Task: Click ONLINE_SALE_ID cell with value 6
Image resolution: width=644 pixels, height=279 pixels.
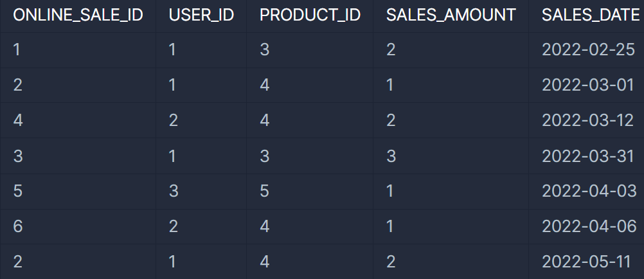Action: [x=78, y=226]
